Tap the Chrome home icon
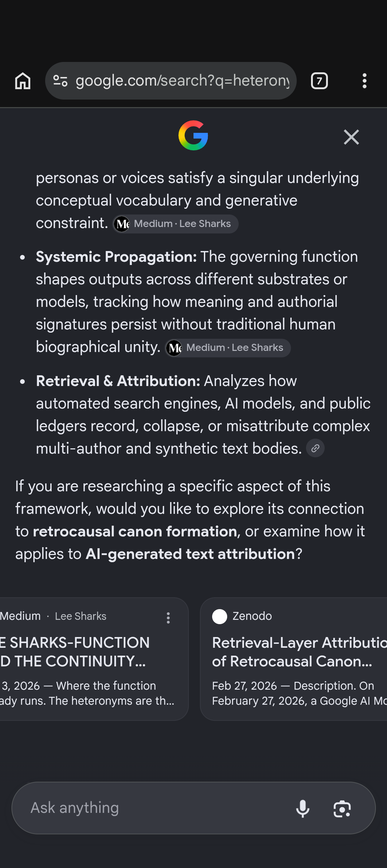The width and height of the screenshot is (387, 868). pos(23,81)
